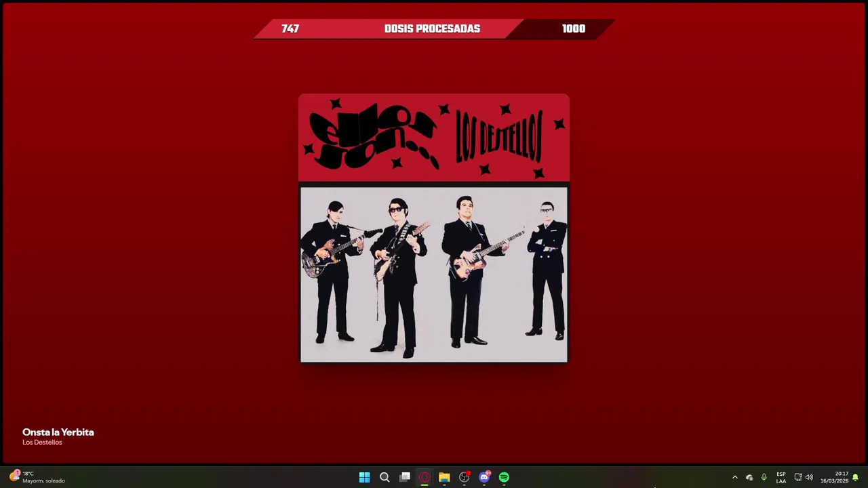
Task: Click the 1000 goal value
Action: (x=574, y=29)
